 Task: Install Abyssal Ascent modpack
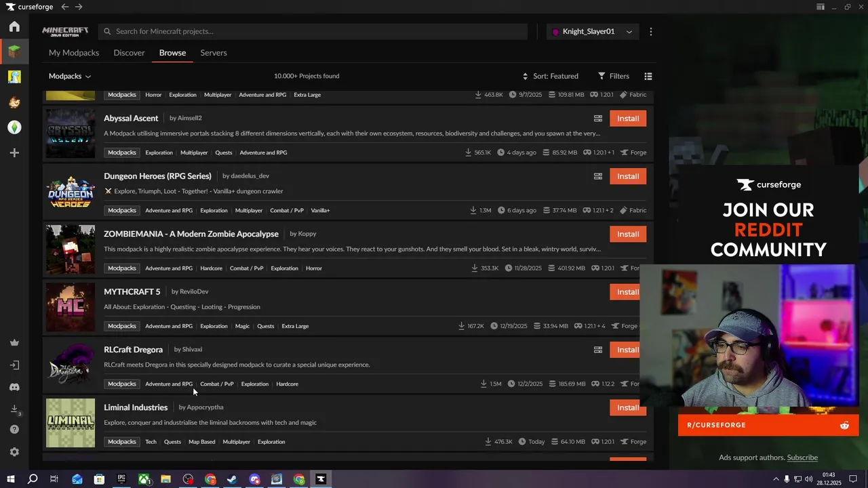click(628, 118)
